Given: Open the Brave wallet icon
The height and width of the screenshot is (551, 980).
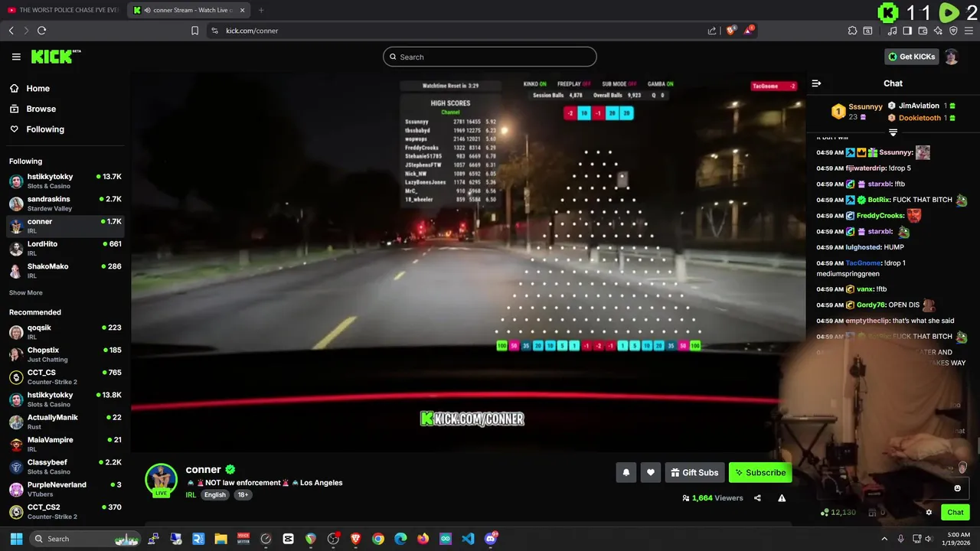Looking at the screenshot, I should (923, 31).
